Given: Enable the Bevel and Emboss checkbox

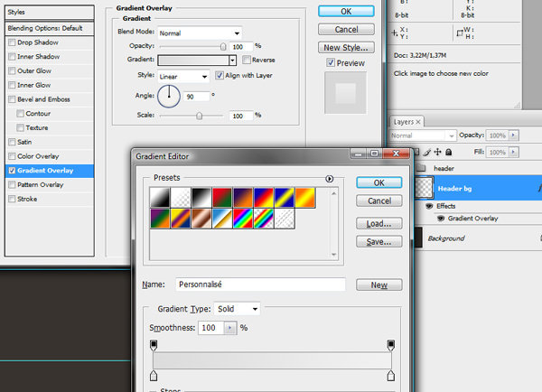Looking at the screenshot, I should pos(12,99).
